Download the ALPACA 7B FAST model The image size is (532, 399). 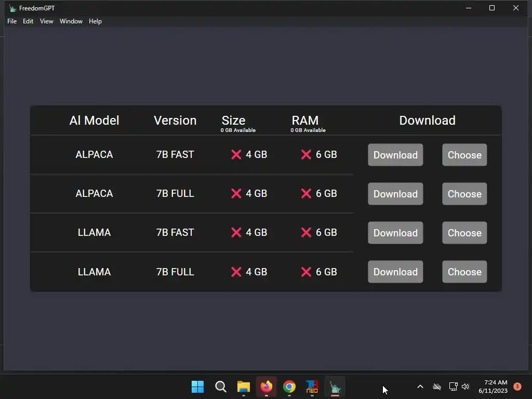(x=395, y=155)
